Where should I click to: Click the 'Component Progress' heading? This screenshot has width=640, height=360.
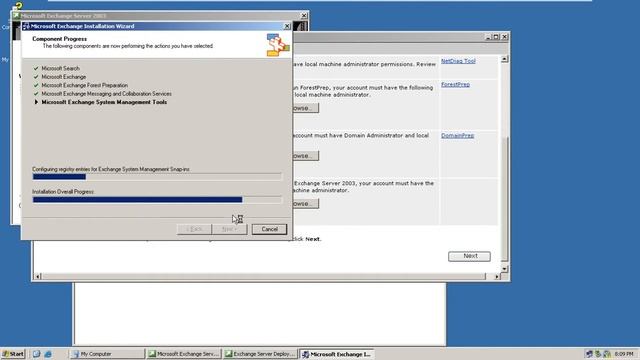click(60, 39)
